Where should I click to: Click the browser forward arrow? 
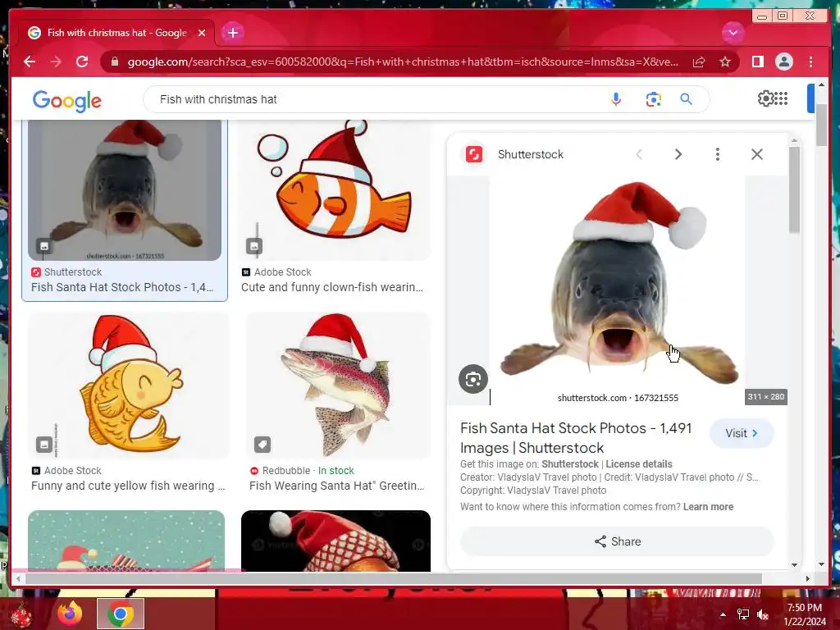56,62
